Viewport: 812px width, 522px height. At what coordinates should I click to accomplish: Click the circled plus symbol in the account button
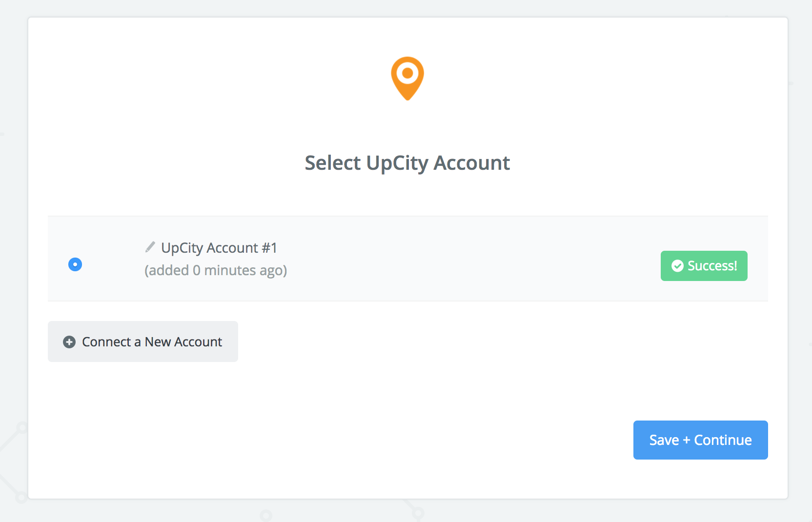tap(68, 342)
